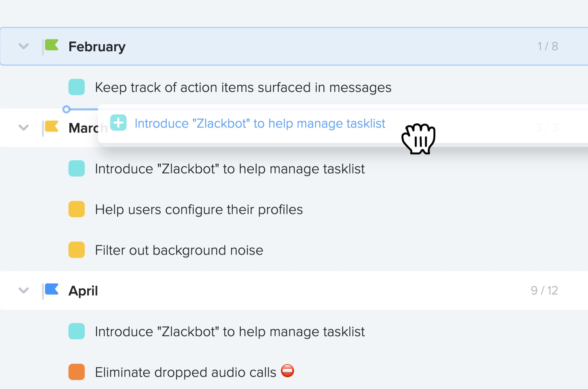
Task: Click the red blocked icon on audio calls
Action: [287, 371]
